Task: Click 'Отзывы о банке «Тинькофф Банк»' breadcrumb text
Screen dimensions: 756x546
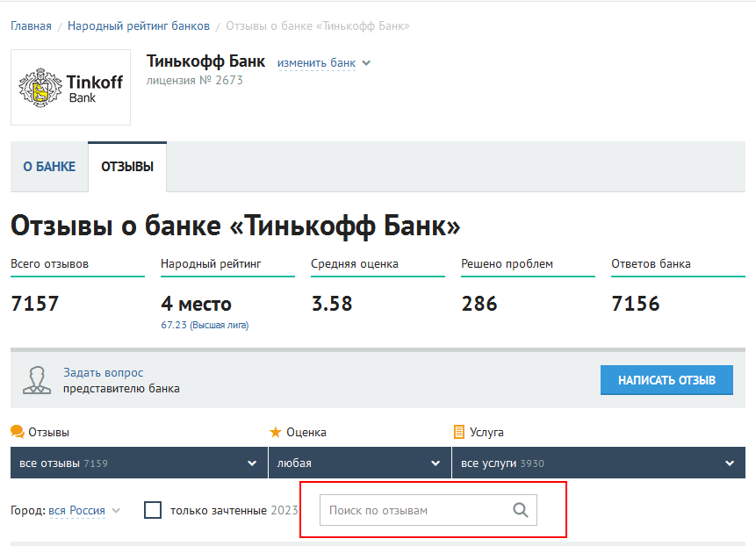Action: [x=318, y=26]
